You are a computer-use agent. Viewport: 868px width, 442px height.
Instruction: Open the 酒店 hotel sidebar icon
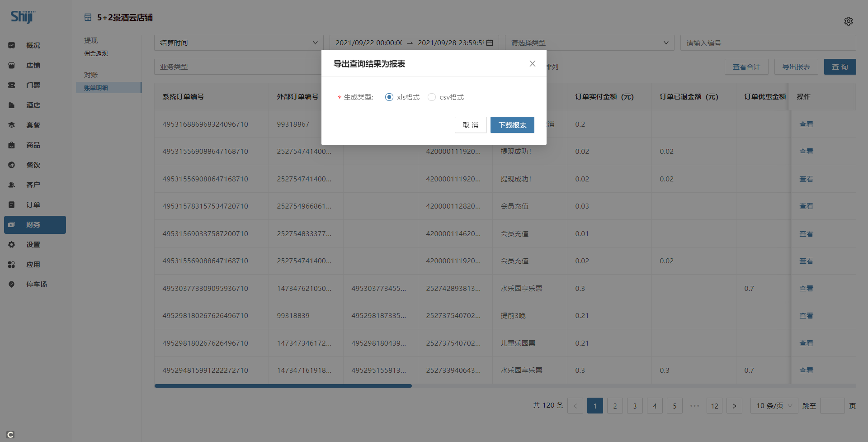tap(12, 105)
